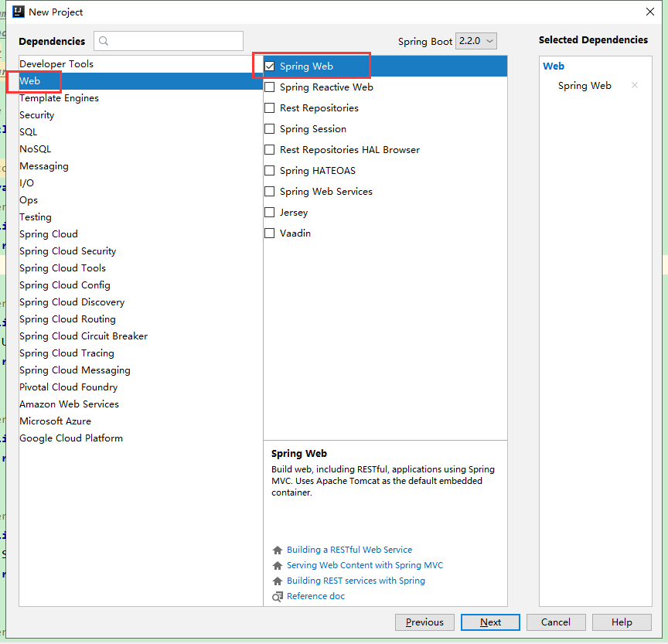Open the Spring Cloud category
668x644 pixels.
click(x=141, y=234)
